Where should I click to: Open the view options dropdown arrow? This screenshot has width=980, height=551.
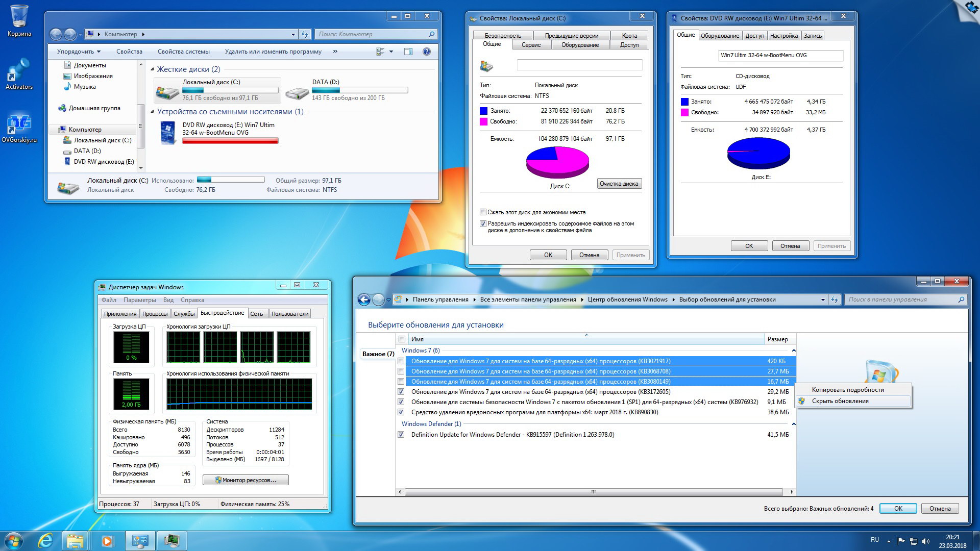coord(391,52)
